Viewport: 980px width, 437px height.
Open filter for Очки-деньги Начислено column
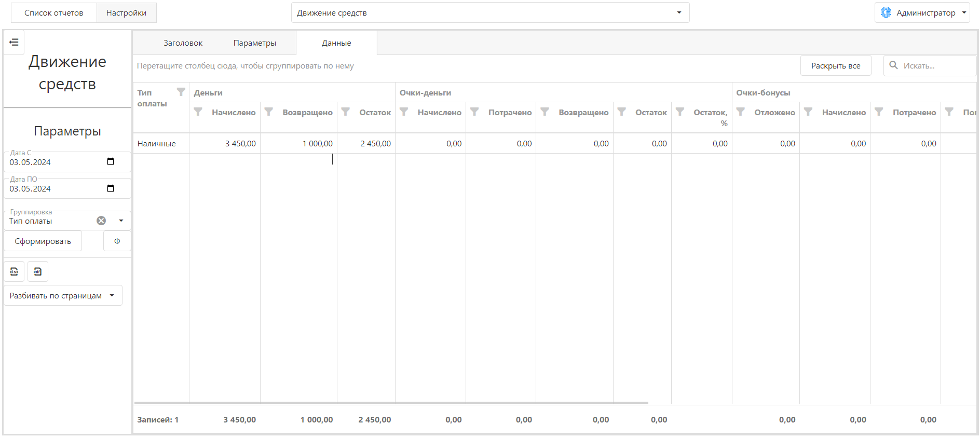(403, 112)
